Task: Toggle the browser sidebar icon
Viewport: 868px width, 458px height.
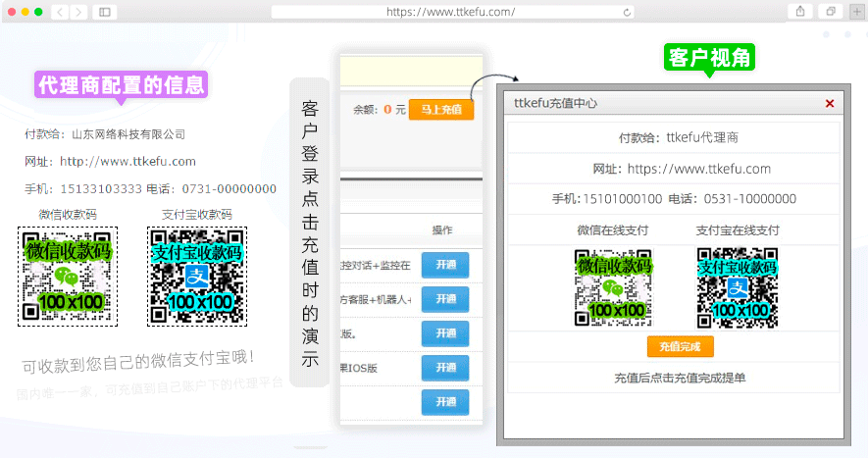Action: [105, 12]
